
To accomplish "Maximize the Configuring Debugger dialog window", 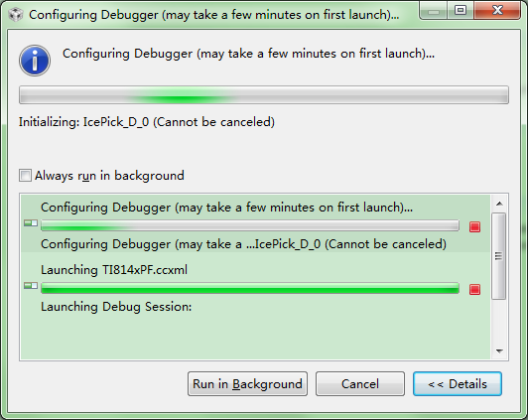I will point(461,10).
